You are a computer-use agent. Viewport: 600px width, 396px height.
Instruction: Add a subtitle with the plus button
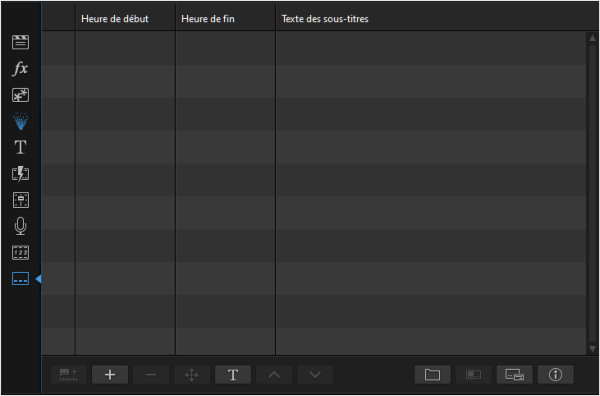point(110,375)
